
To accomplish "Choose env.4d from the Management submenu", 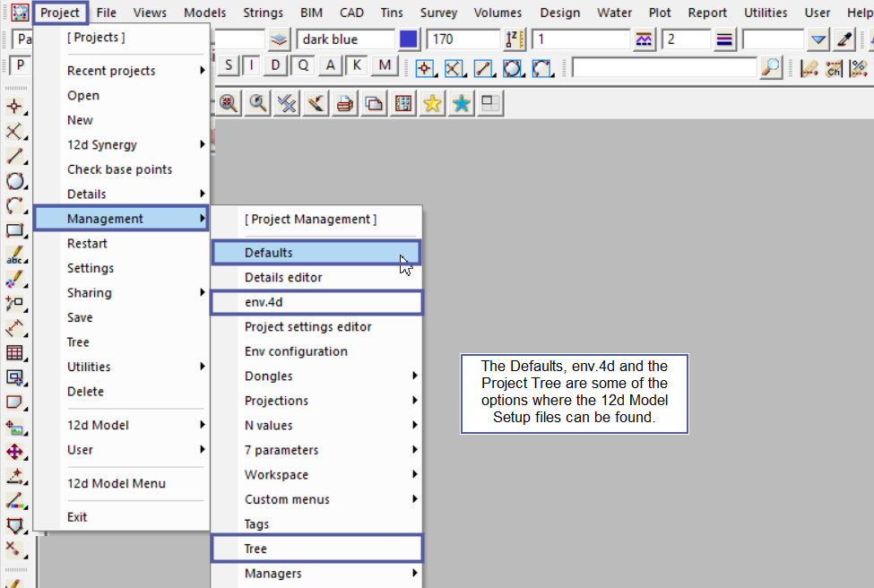I will [316, 302].
